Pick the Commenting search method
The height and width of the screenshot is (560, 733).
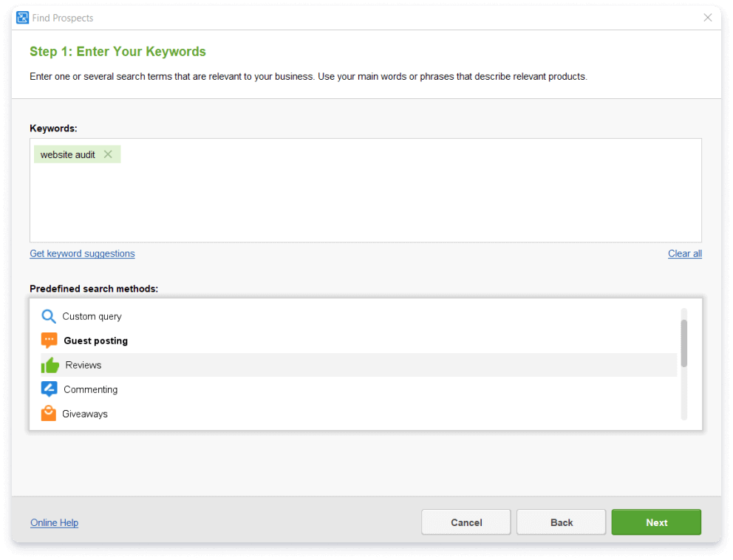90,389
